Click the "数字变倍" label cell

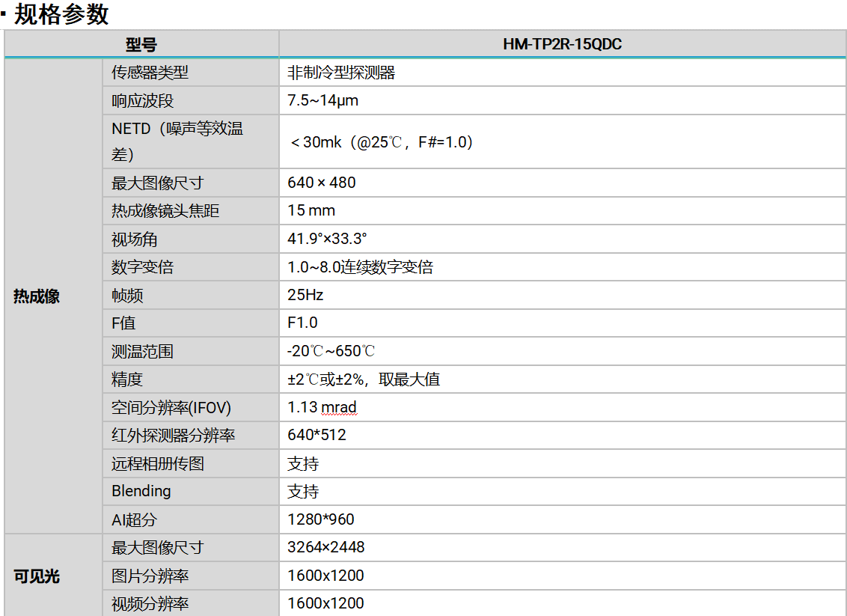pyautogui.click(x=191, y=267)
